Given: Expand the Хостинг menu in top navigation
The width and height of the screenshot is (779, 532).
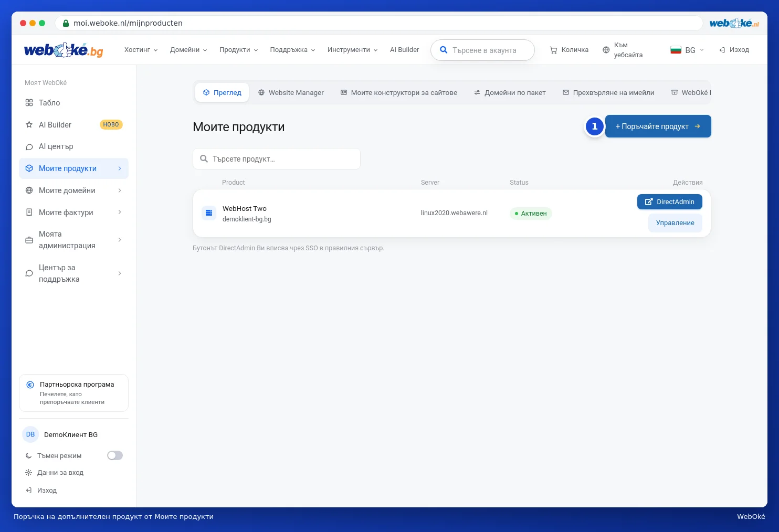Looking at the screenshot, I should point(141,50).
